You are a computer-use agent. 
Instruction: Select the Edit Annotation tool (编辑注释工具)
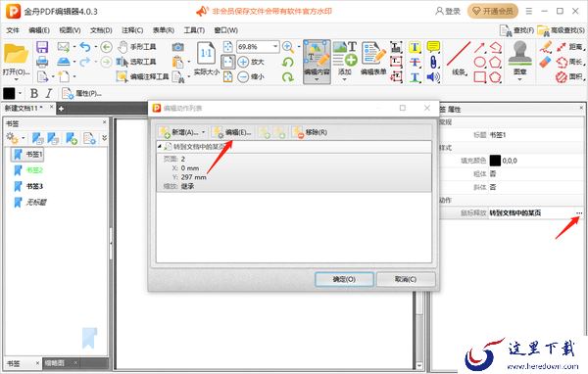pos(142,76)
